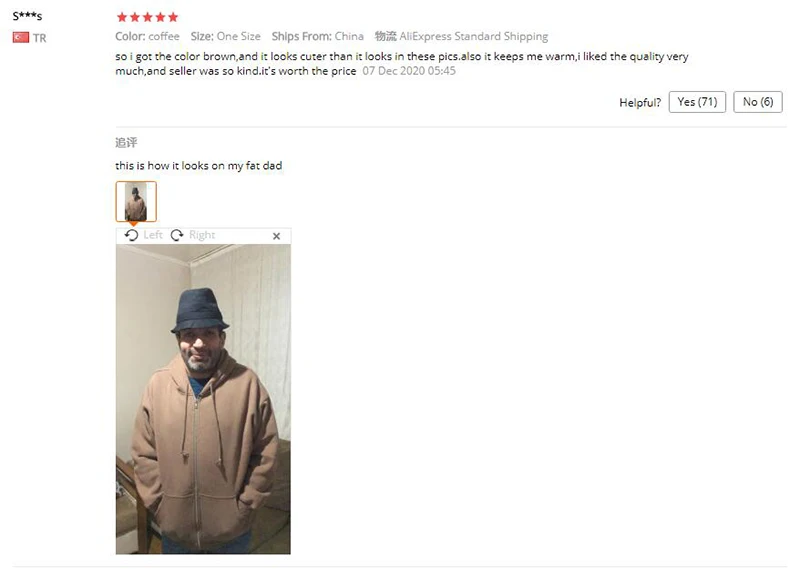Close the enlarged review photo
The image size is (800, 569).
tap(277, 236)
